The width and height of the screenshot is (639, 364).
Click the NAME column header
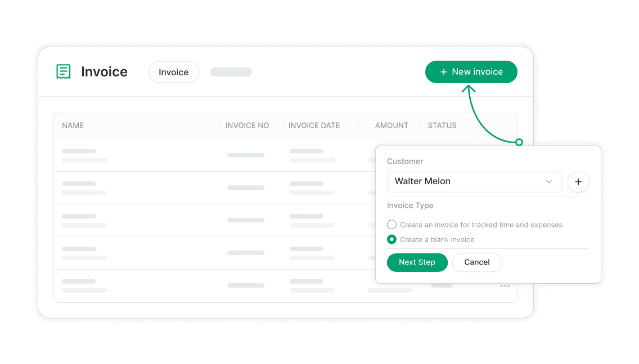tap(73, 125)
